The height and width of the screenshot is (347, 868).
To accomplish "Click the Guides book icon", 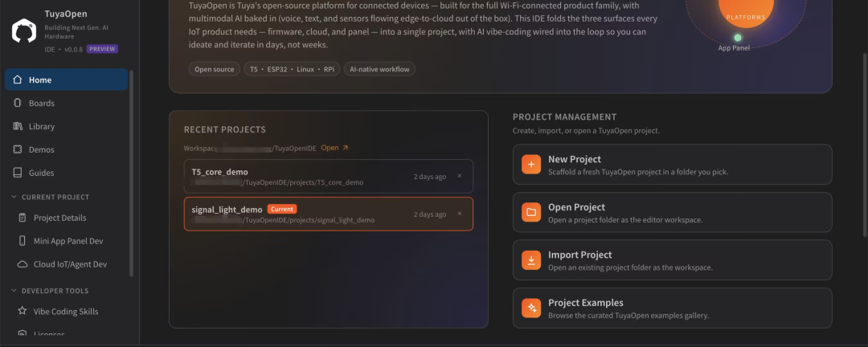I will pos(18,173).
